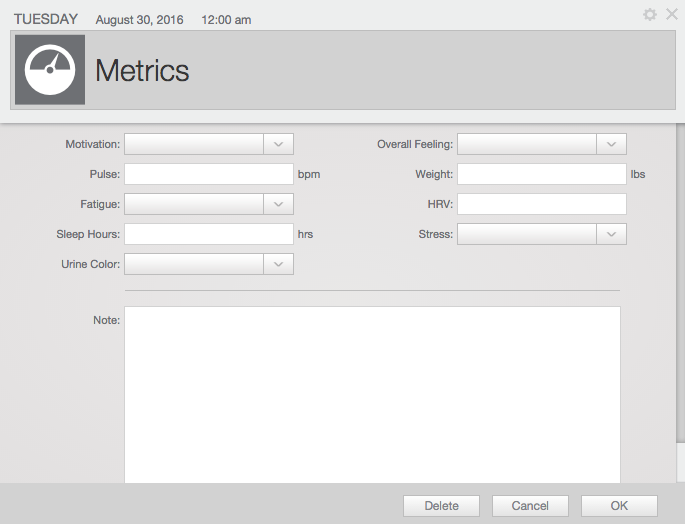Click the TUESDAY day label
Image resolution: width=685 pixels, height=524 pixels.
(46, 19)
